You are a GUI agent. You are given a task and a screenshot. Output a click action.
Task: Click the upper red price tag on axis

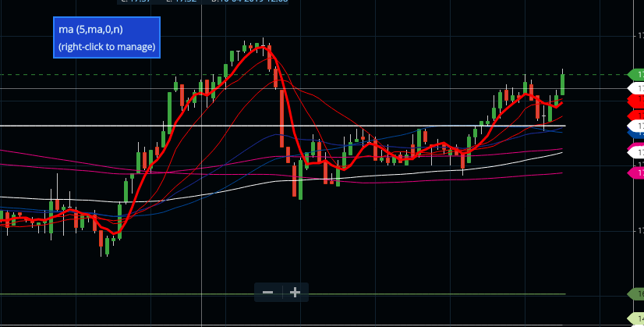pos(636,101)
